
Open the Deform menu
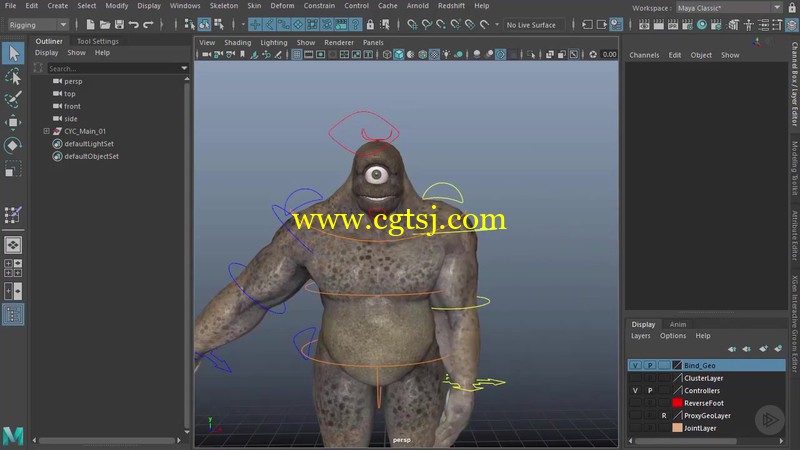[282, 6]
